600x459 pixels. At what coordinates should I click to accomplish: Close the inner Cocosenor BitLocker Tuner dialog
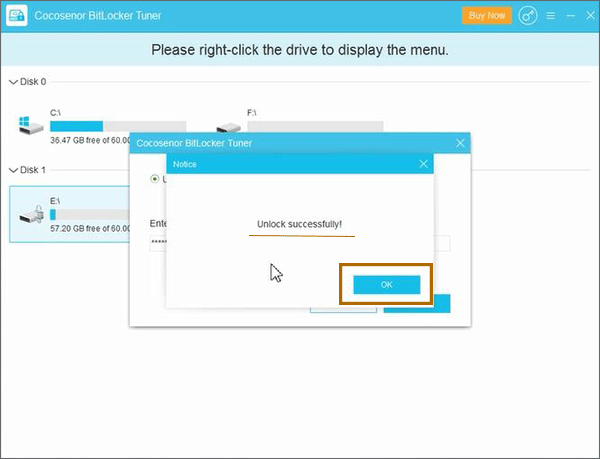(x=460, y=143)
